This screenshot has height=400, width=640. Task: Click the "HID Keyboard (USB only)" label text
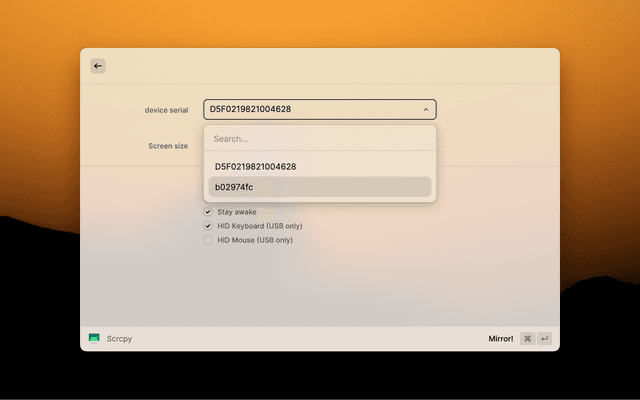click(259, 226)
